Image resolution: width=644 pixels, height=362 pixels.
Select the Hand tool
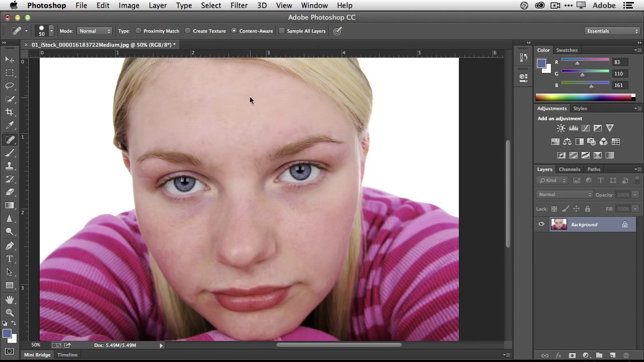pyautogui.click(x=10, y=299)
